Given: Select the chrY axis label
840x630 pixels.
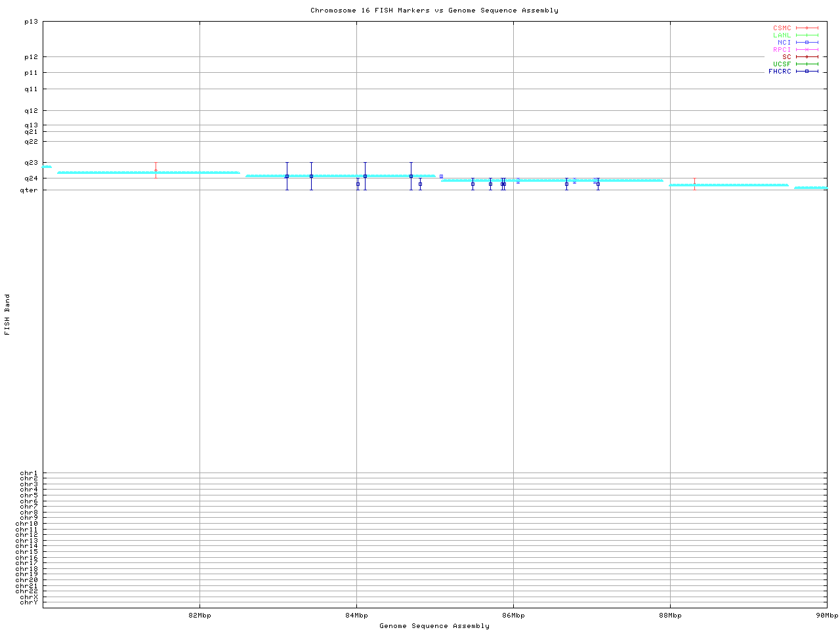Looking at the screenshot, I should (29, 602).
